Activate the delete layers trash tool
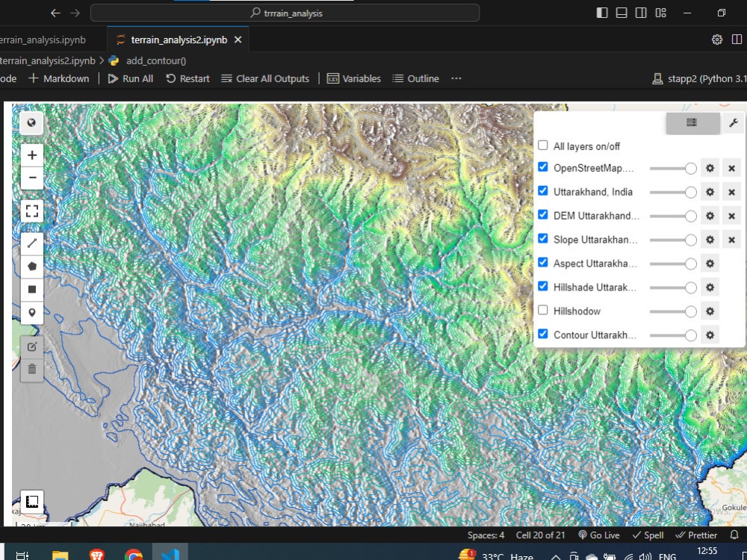This screenshot has width=747, height=560. coord(32,369)
